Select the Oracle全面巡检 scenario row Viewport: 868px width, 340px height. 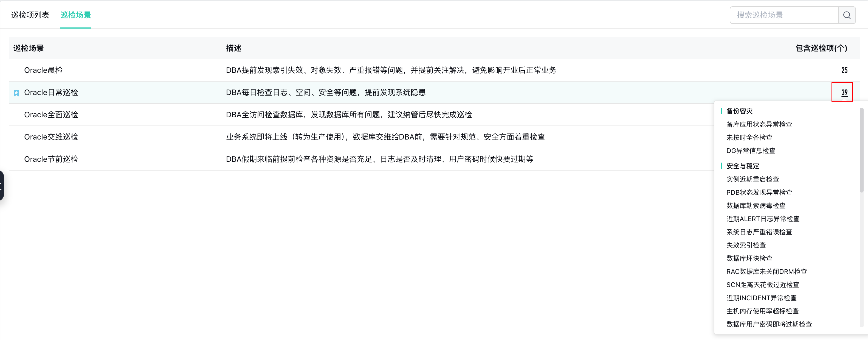(51, 115)
